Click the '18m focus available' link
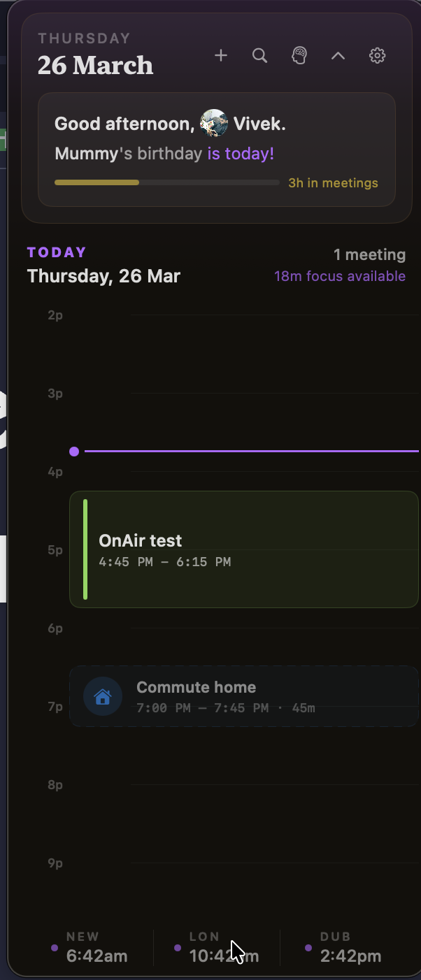The height and width of the screenshot is (980, 421). tap(340, 276)
